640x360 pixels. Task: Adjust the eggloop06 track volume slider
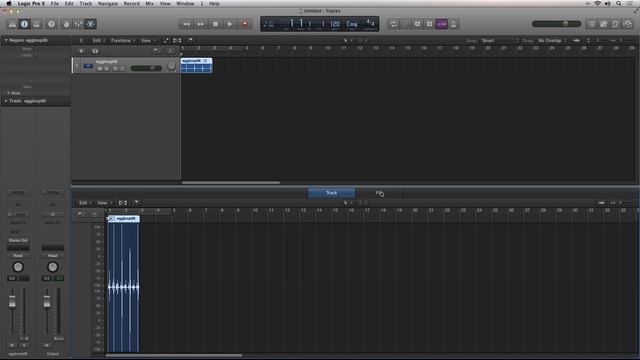[146, 68]
